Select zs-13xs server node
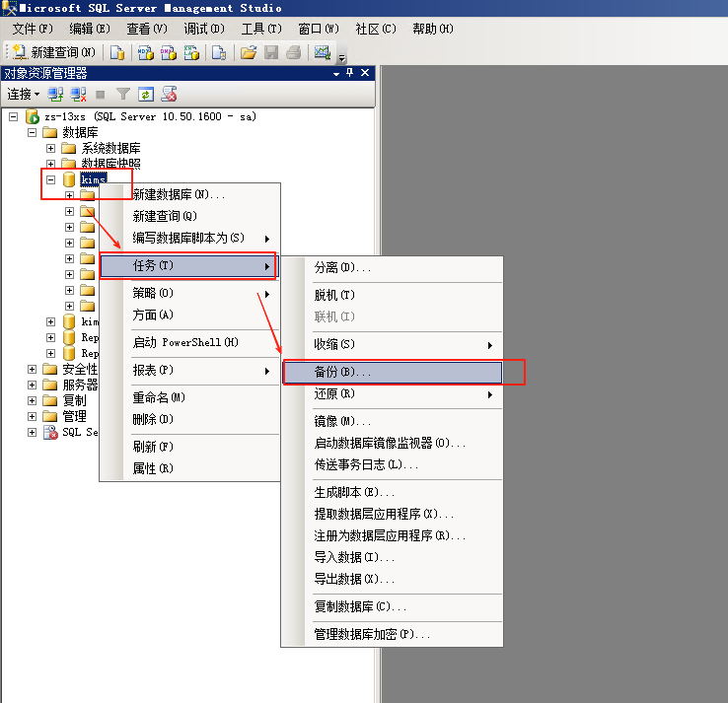Screen dimensions: 728x703 point(150,116)
